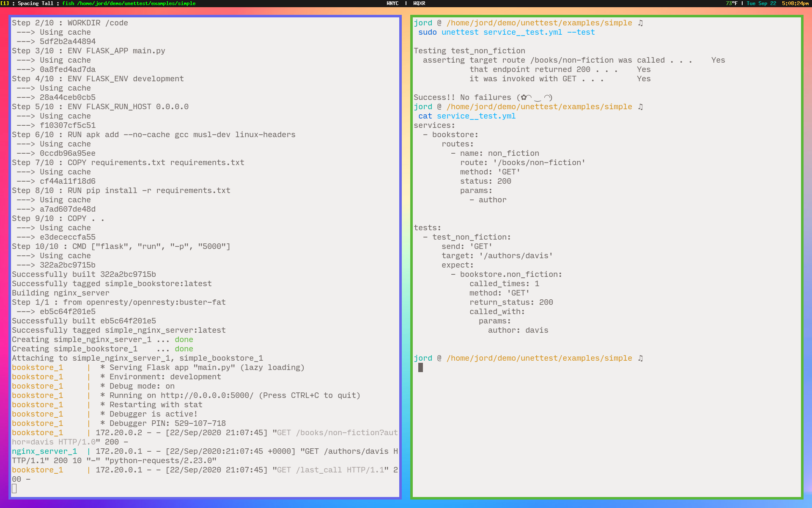Click 'Successfully built 322a2bc9715b' line

84,274
